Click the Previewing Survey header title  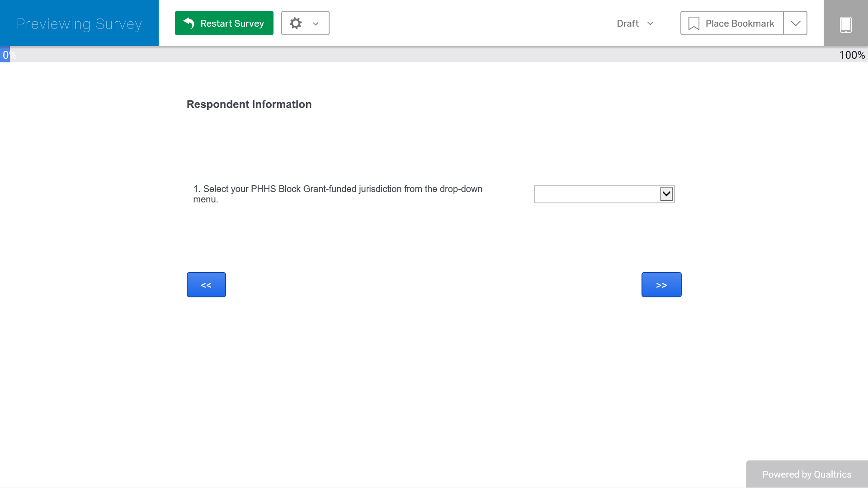tap(79, 23)
